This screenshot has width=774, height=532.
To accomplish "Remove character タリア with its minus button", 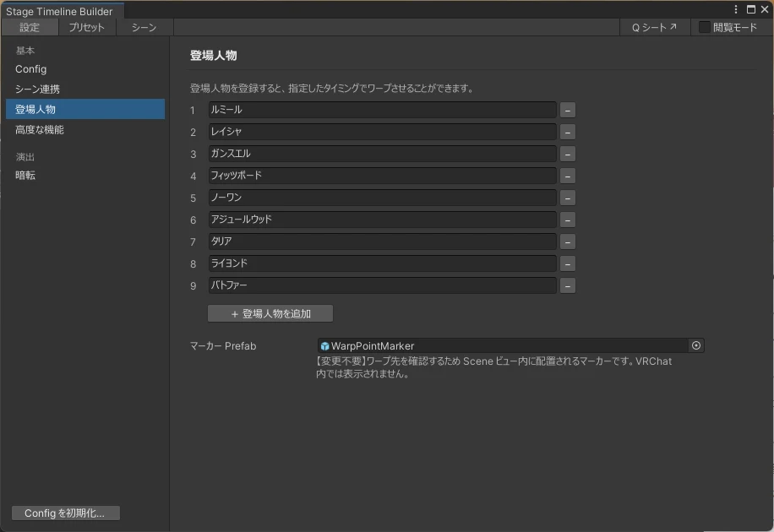I will coord(568,242).
